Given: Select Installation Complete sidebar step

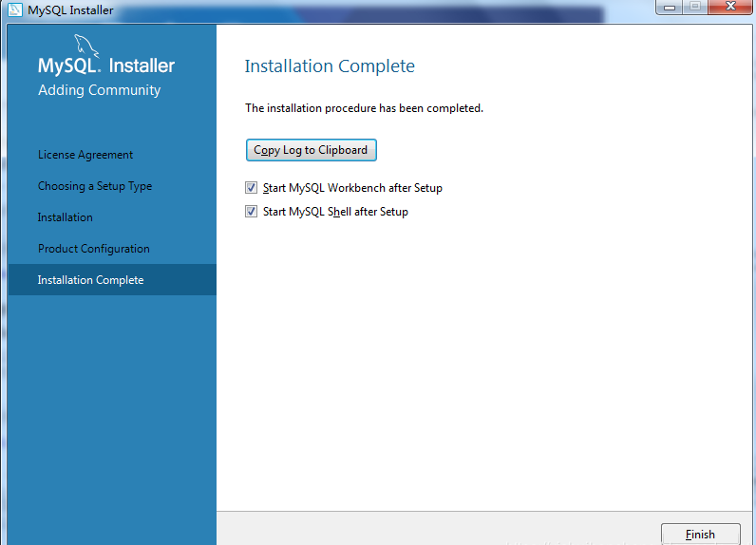Looking at the screenshot, I should [x=112, y=279].
